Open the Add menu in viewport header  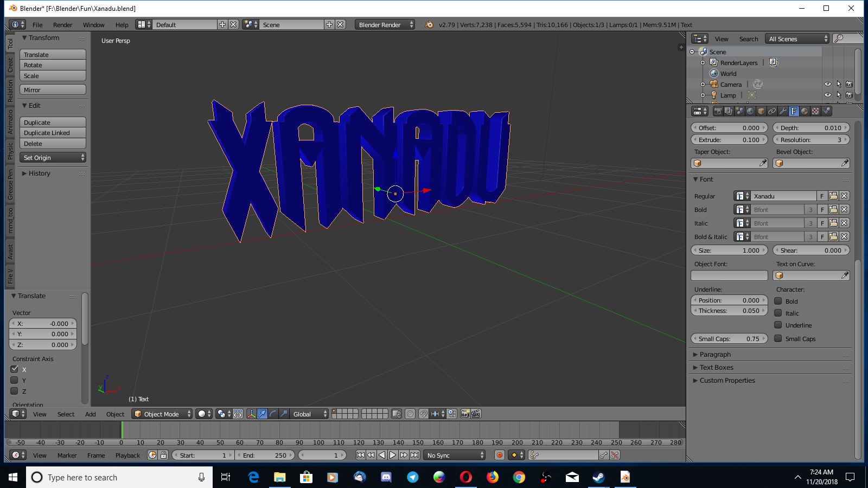(90, 414)
